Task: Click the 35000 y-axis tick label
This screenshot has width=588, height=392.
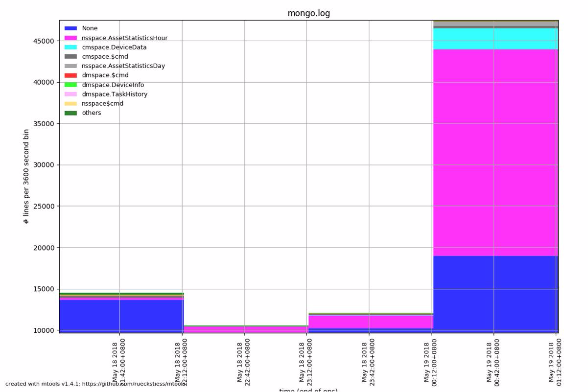Action: tap(44, 123)
